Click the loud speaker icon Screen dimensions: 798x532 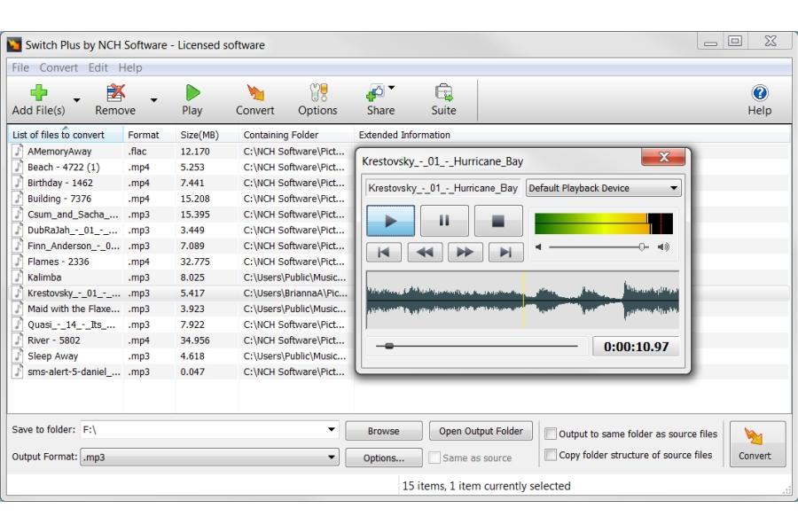(663, 246)
